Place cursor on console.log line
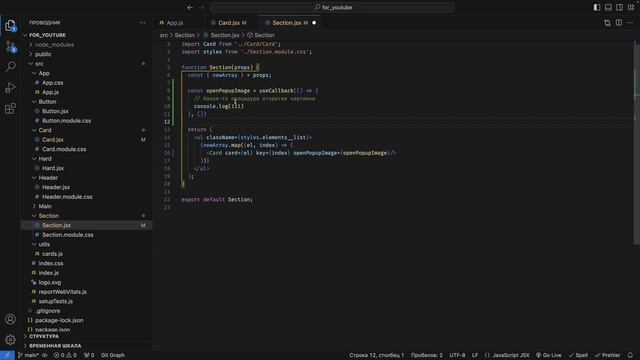 click(x=219, y=106)
